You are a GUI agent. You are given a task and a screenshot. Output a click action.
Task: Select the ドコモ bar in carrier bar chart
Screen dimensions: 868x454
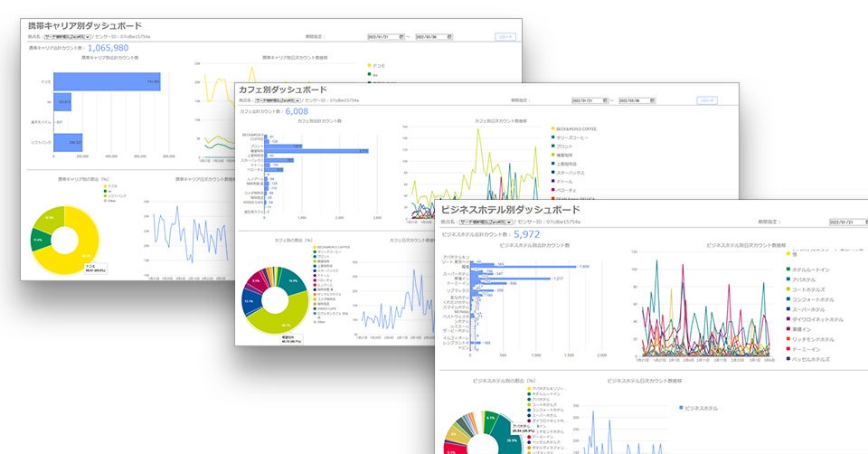coord(107,82)
